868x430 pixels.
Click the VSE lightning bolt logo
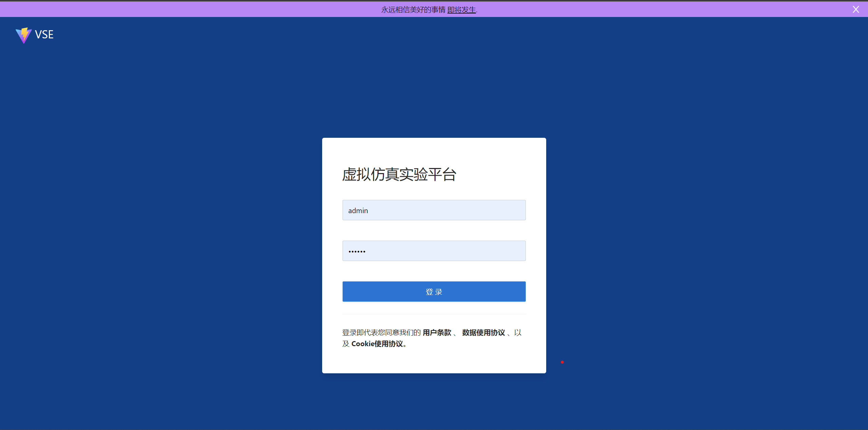pos(23,35)
